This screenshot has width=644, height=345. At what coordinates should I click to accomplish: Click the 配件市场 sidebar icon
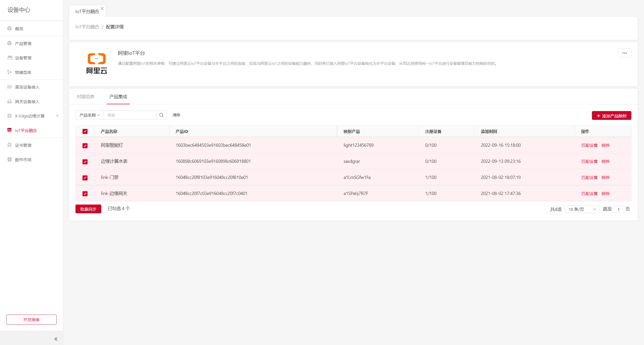pos(10,160)
